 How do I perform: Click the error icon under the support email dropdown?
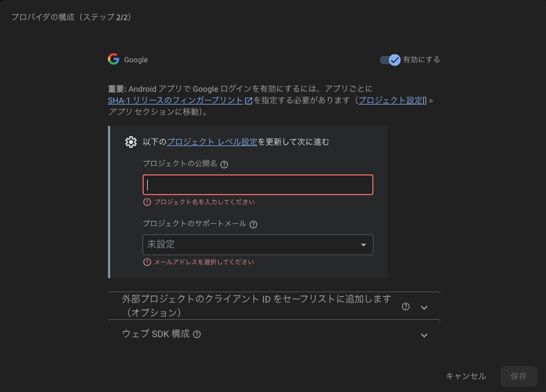tap(147, 262)
